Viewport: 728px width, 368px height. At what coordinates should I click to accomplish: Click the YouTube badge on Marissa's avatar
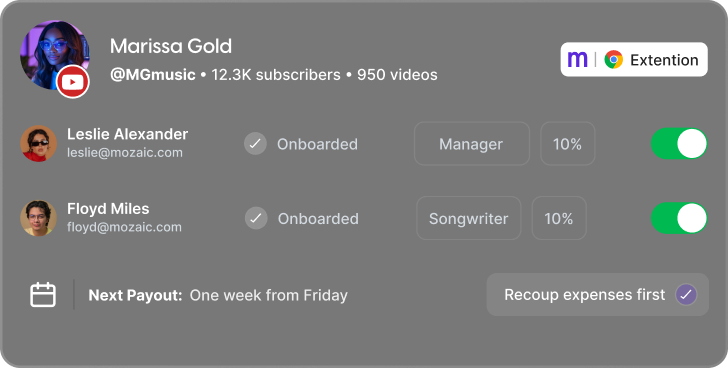(x=72, y=82)
